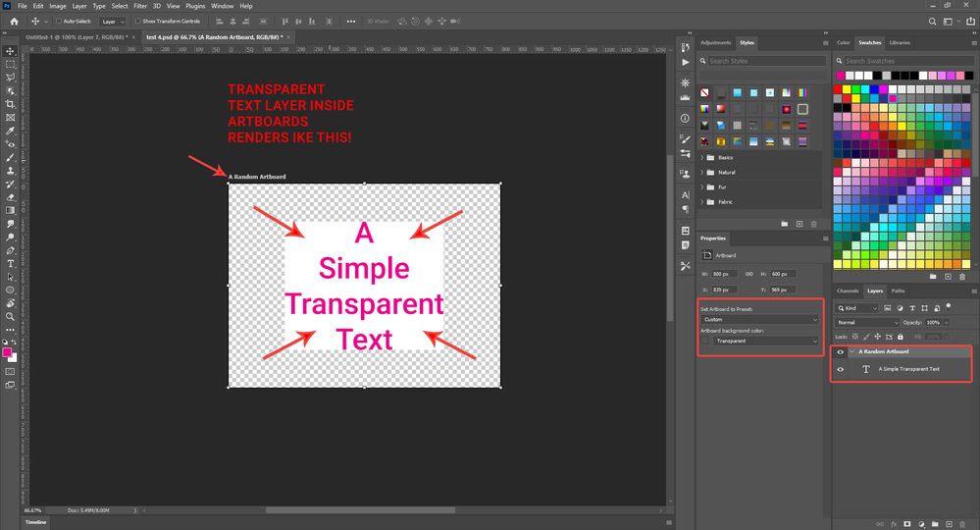The height and width of the screenshot is (530, 980).
Task: Select the Rectangular Marquee tool
Action: [x=10, y=65]
